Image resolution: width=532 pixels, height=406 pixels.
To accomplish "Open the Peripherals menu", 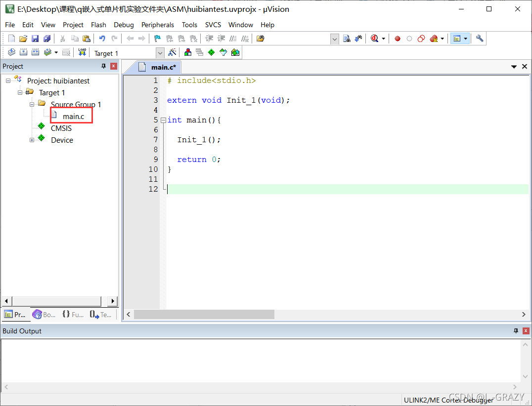I will pyautogui.click(x=157, y=25).
